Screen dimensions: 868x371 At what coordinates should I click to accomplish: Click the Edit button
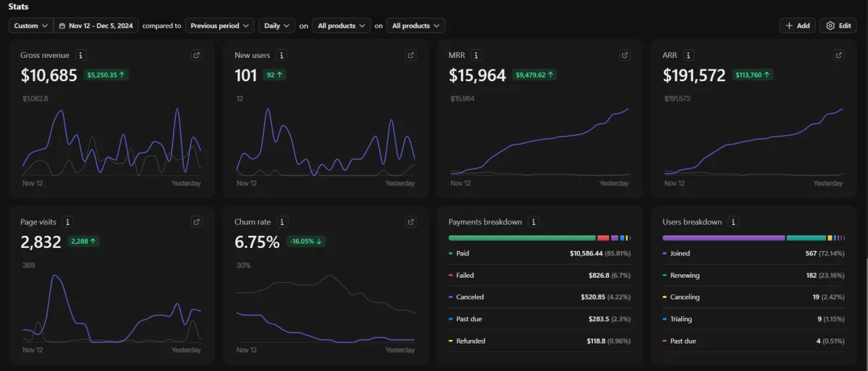point(838,25)
